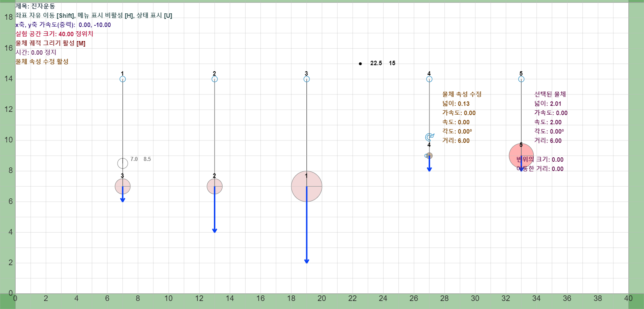Click the '속도: 0.00' speed value
Viewport: 644px width, 309px height.
(456, 122)
